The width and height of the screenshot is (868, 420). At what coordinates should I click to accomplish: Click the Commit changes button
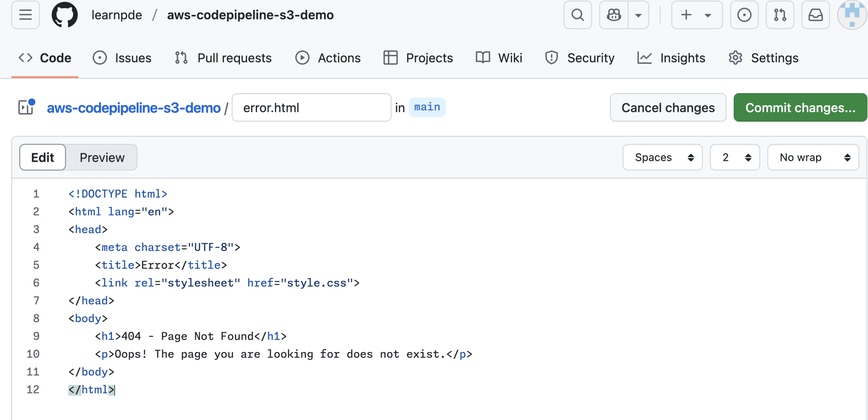pos(800,108)
